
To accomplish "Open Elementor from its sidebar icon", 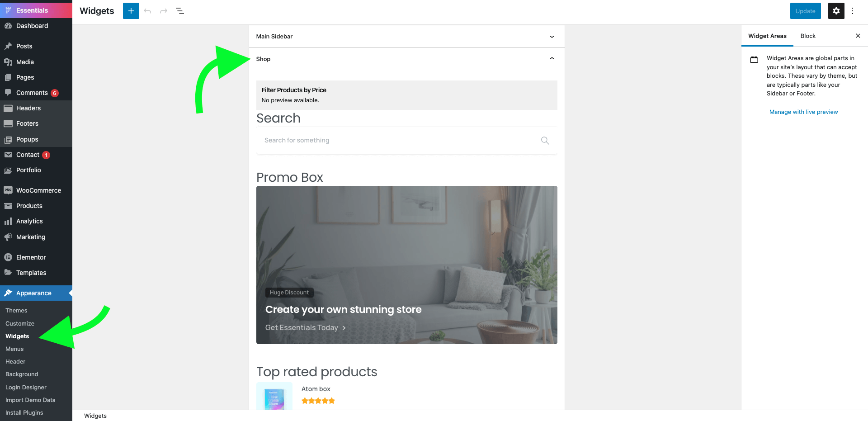I will pyautogui.click(x=8, y=257).
